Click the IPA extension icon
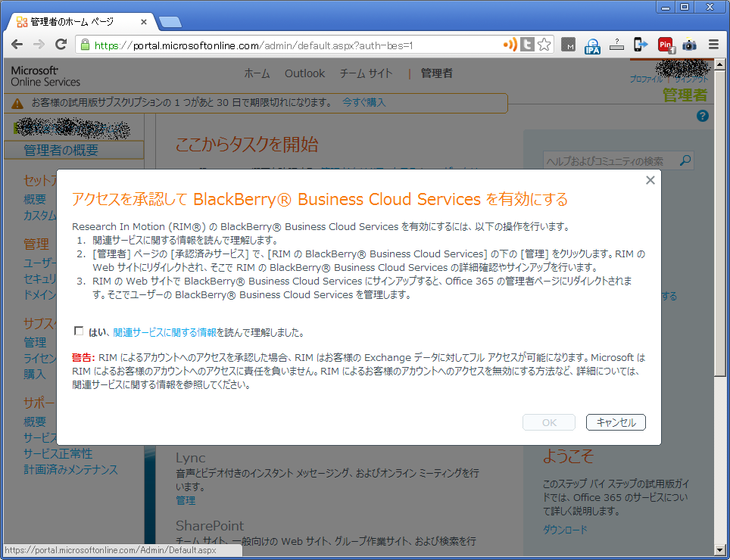This screenshot has width=730, height=560. (592, 45)
